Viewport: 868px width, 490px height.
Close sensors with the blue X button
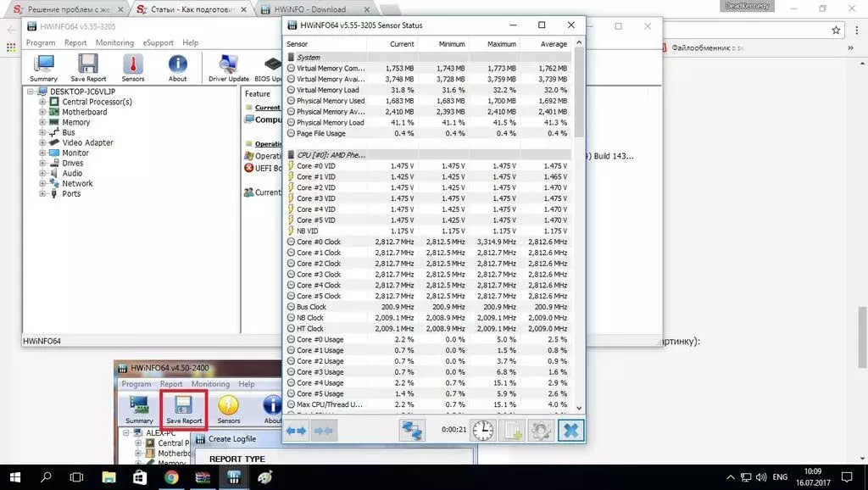[570, 430]
